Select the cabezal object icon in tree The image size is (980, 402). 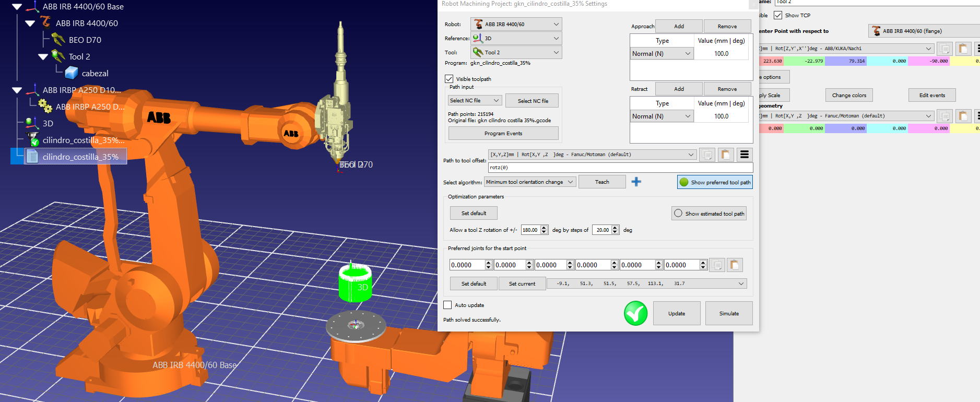pos(72,73)
